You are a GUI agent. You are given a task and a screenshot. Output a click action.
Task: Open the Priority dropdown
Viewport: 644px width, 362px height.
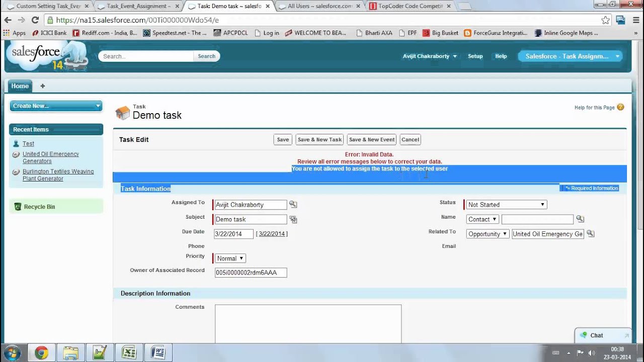(230, 258)
